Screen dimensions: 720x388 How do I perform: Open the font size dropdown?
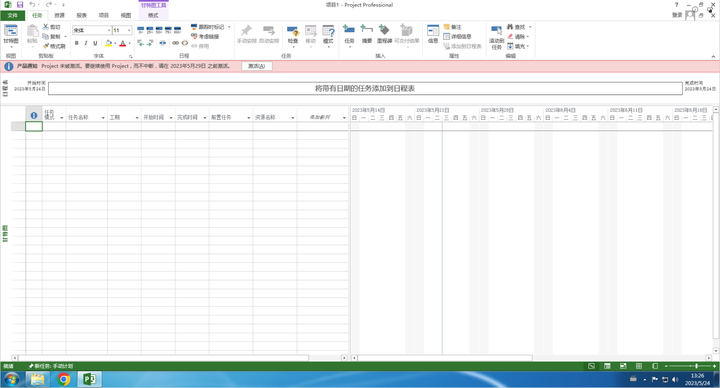(x=129, y=30)
